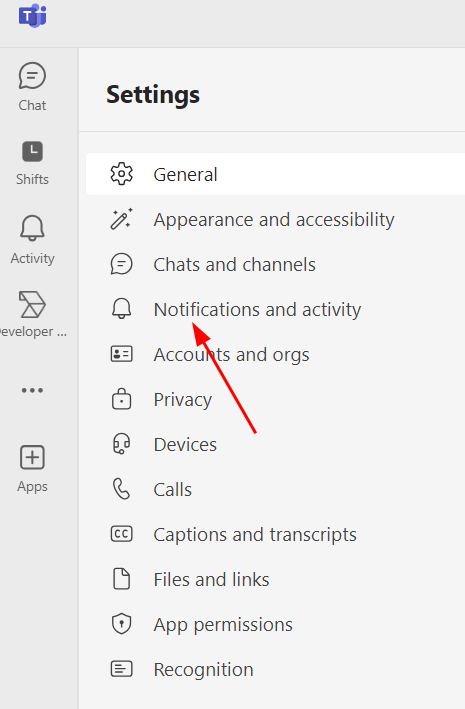Viewport: 465px width, 709px height.
Task: Open Appearance and accessibility settings
Action: [274, 220]
